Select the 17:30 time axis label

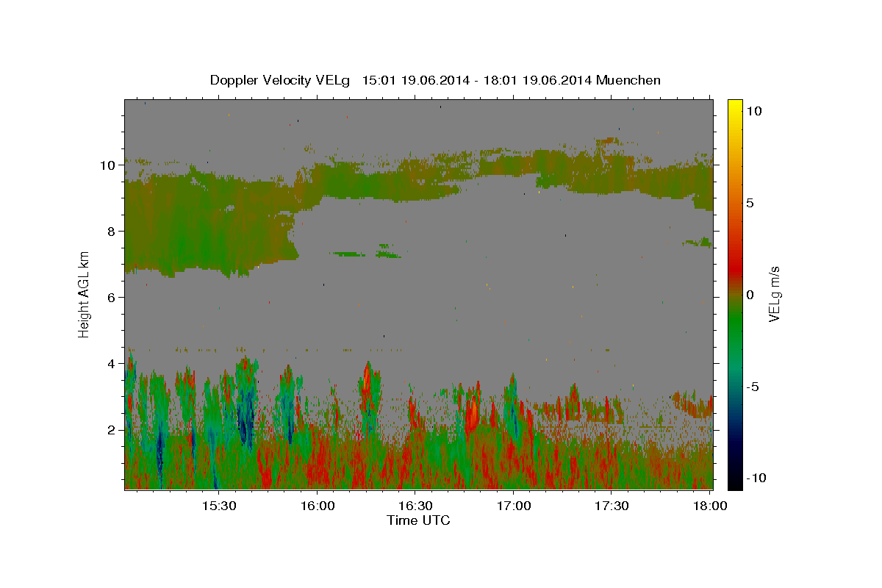click(x=611, y=506)
